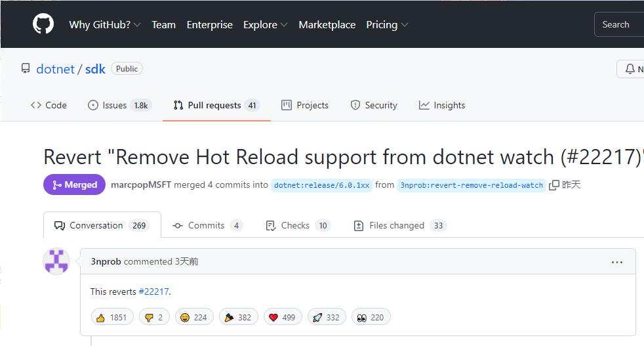This screenshot has height=346, width=644.
Task: Select the Conversation tab
Action: tap(102, 225)
